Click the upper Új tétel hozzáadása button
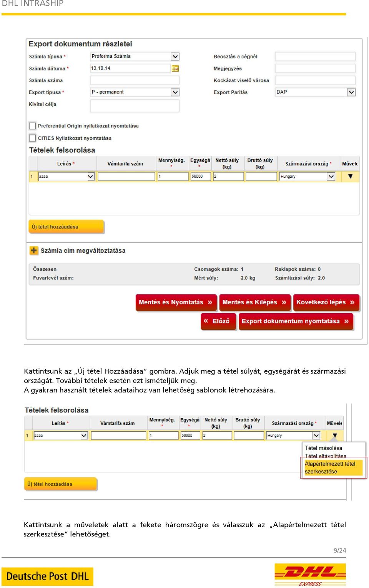The width and height of the screenshot is (369, 588). [66, 227]
